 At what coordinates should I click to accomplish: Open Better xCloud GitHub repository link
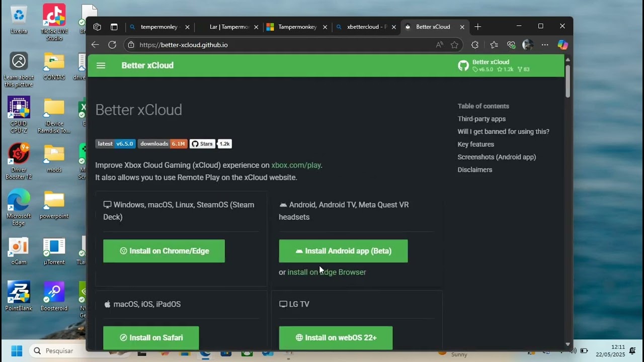494,65
